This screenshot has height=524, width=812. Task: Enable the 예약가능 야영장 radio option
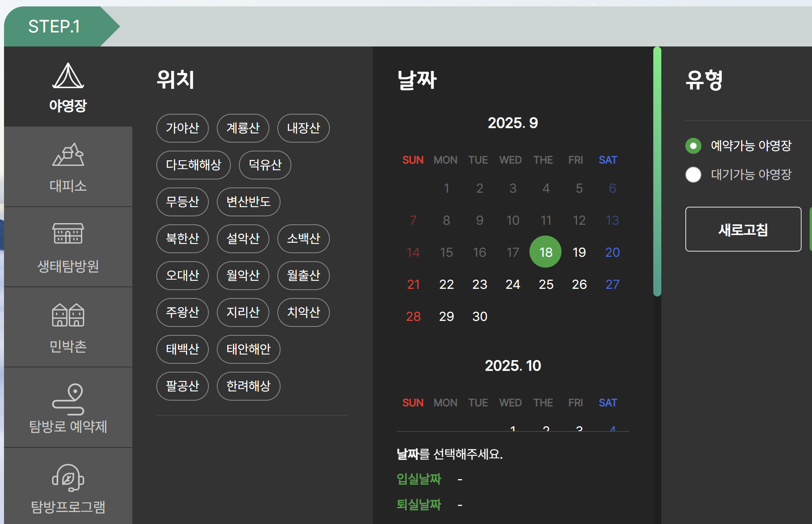pos(693,146)
